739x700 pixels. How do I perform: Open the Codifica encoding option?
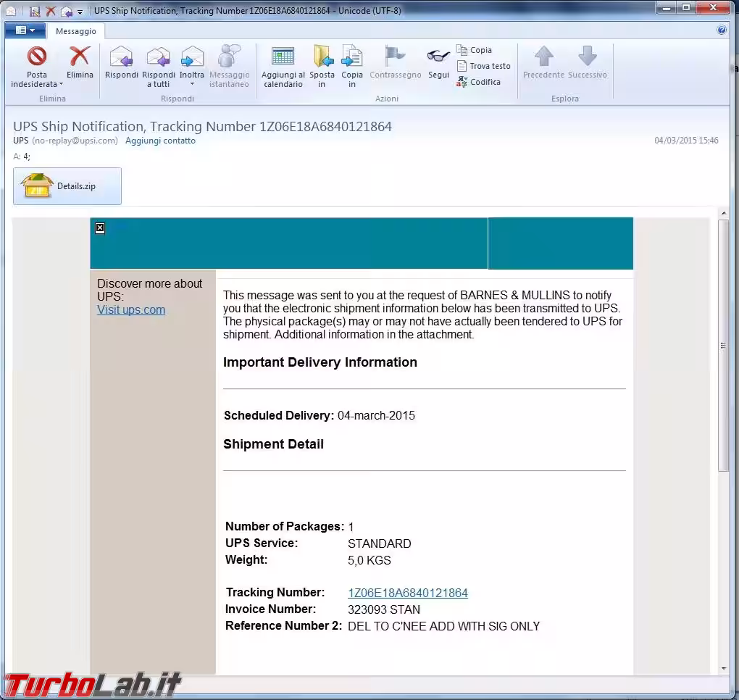(478, 82)
